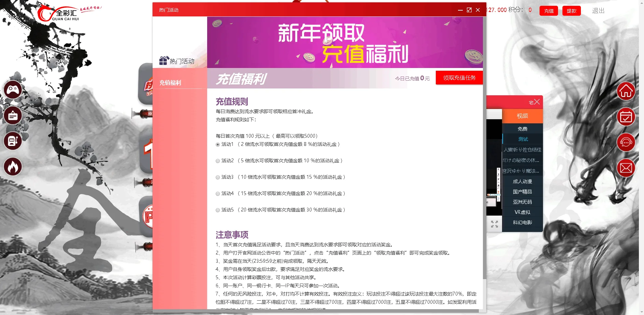
Task: Select 活动2 radio option
Action: click(218, 161)
